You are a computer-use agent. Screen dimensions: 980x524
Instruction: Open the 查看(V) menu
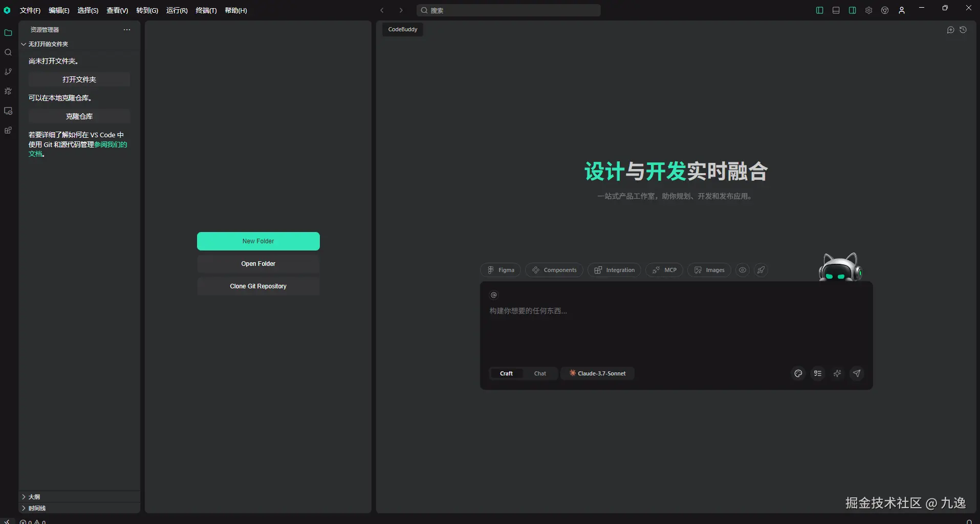tap(117, 10)
